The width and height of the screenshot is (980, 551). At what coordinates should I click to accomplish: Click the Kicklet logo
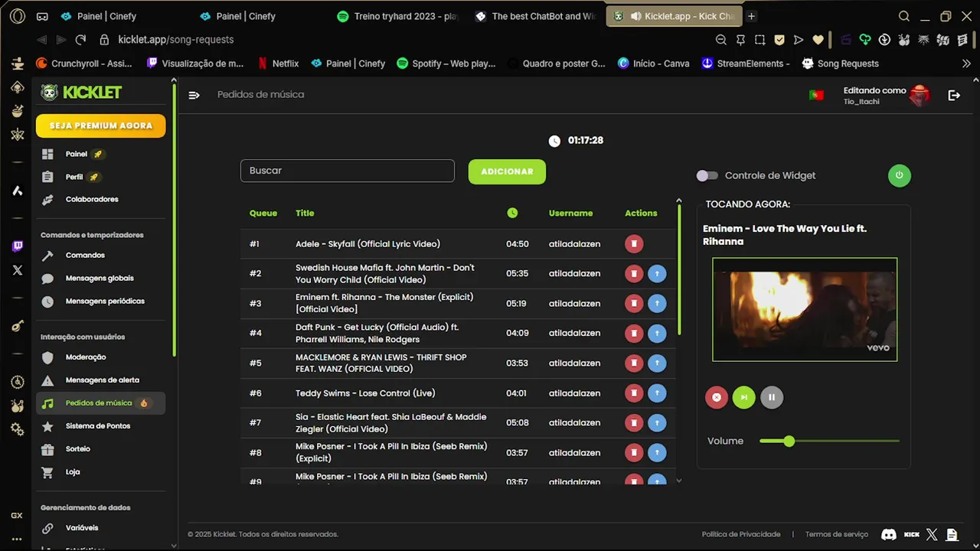coord(81,93)
